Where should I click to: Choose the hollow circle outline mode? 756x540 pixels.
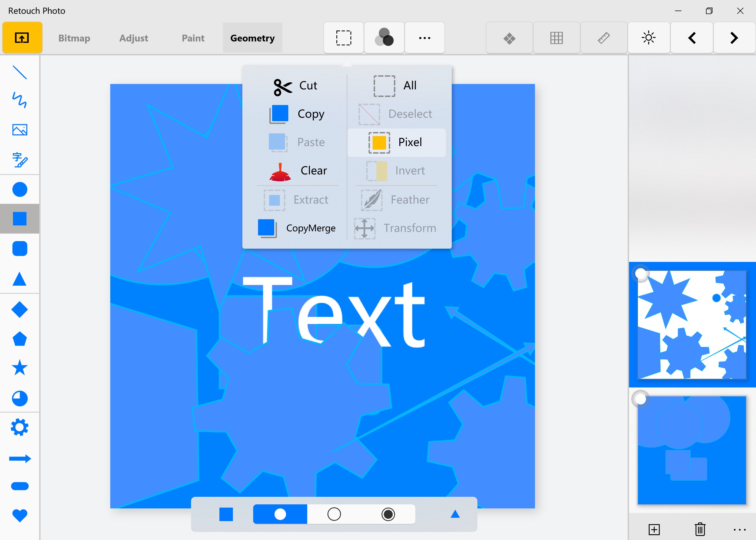(x=334, y=514)
